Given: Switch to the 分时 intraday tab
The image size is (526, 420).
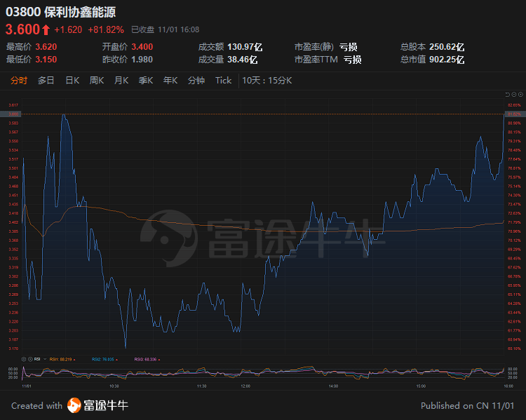Looking at the screenshot, I should [x=19, y=81].
